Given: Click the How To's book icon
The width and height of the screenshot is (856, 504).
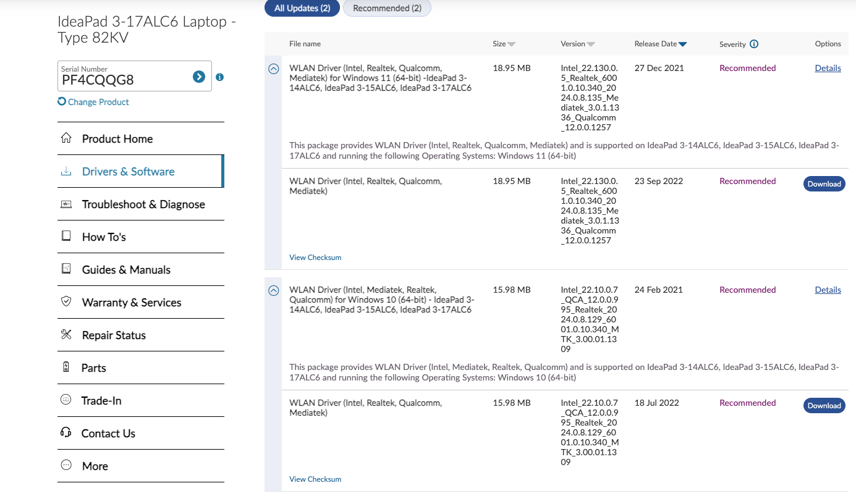Looking at the screenshot, I should coord(66,236).
